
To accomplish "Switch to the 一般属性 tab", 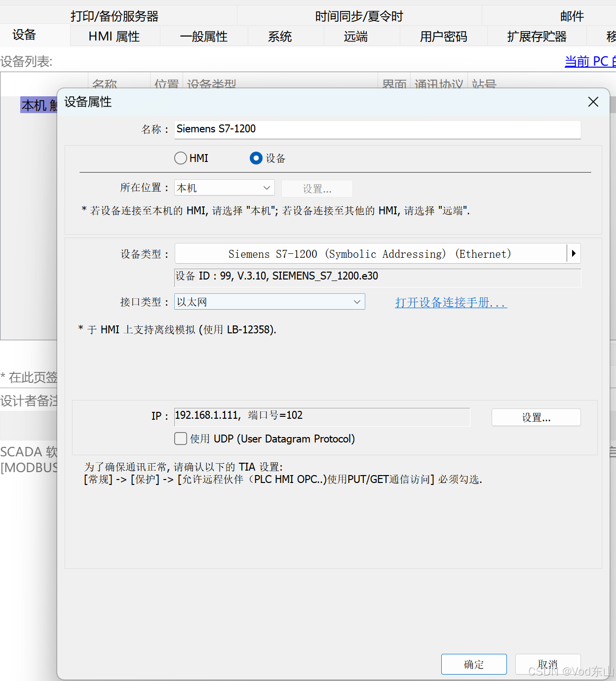I will pyautogui.click(x=204, y=36).
